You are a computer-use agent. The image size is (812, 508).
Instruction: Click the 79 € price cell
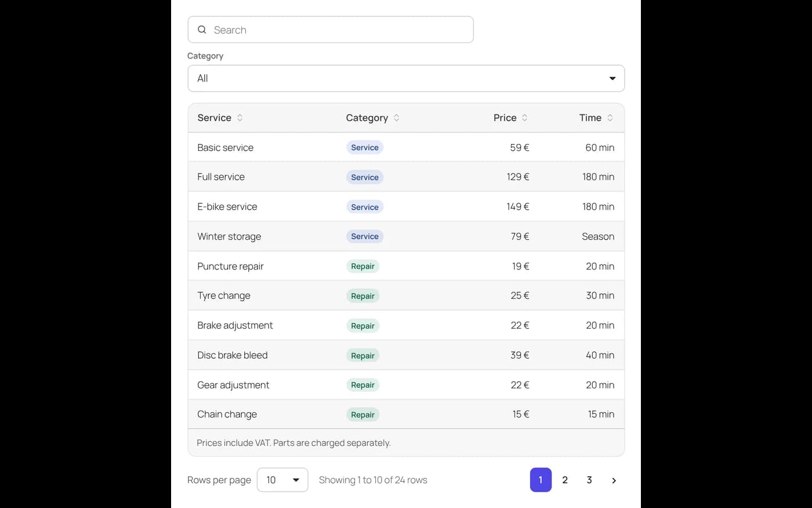(x=520, y=236)
